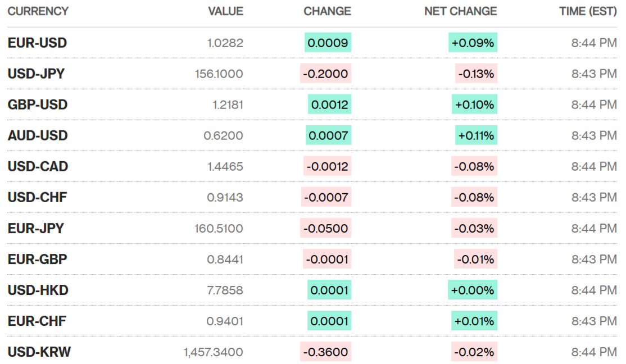Open the EUR-JPY cross rate link

[x=36, y=229]
